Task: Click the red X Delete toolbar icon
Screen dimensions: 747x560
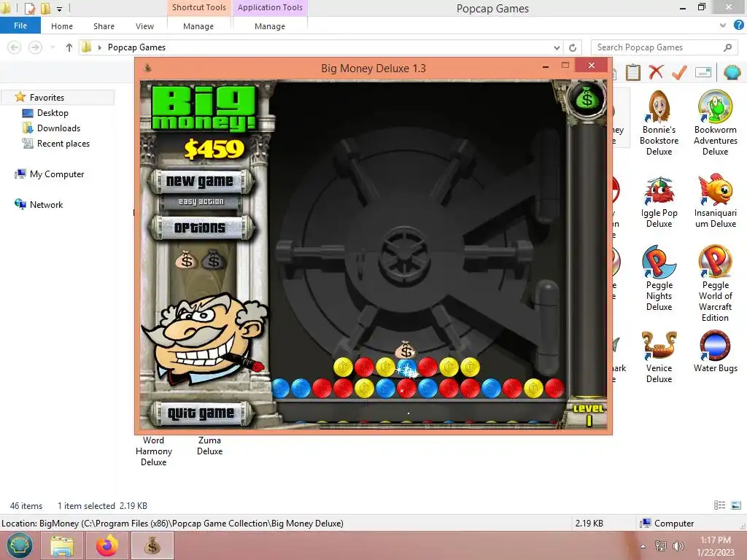Action: [656, 72]
